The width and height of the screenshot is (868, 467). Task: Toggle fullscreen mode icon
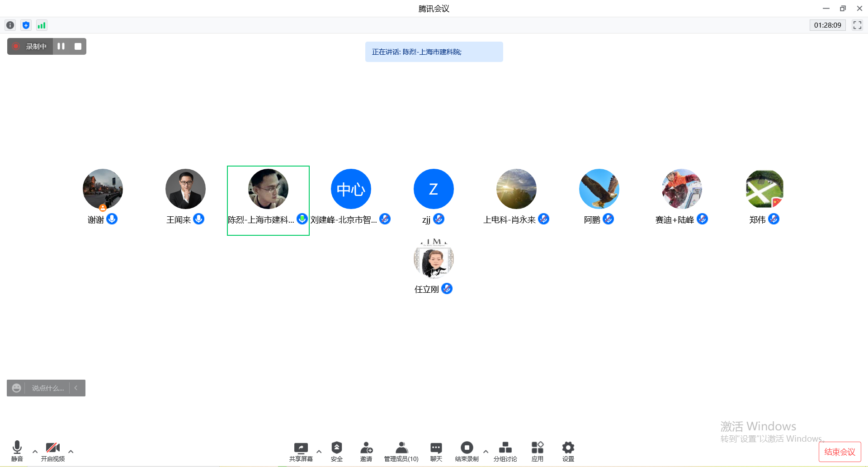(857, 25)
